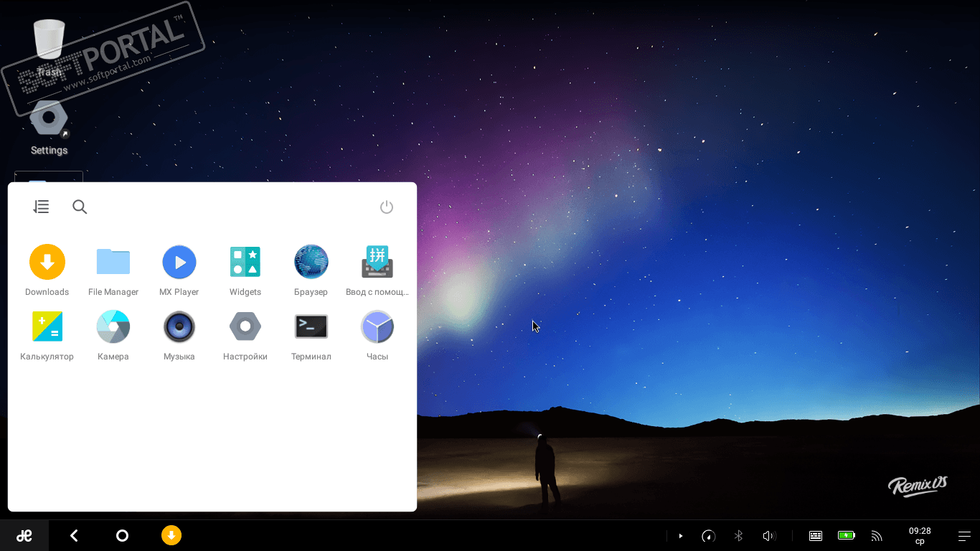The height and width of the screenshot is (551, 980).
Task: Check battery status in the tray
Action: [847, 535]
